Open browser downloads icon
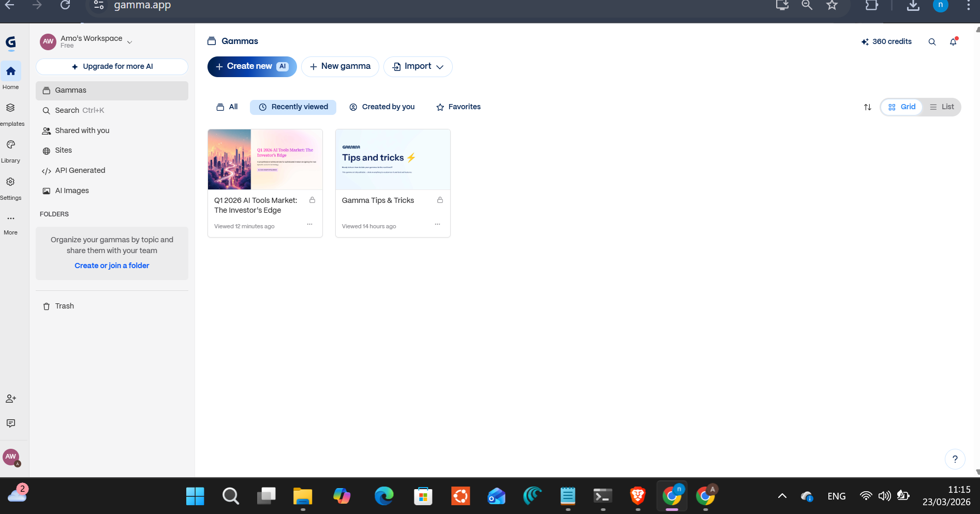This screenshot has height=514, width=980. point(913,5)
